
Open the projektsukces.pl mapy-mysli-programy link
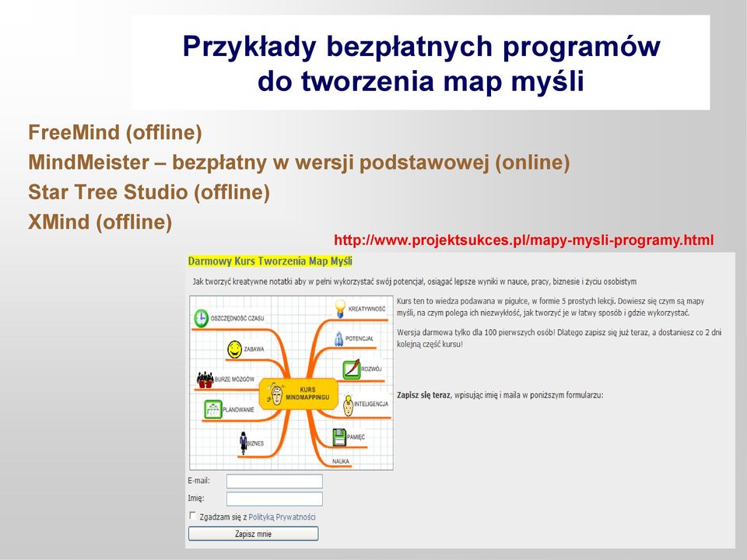point(524,240)
